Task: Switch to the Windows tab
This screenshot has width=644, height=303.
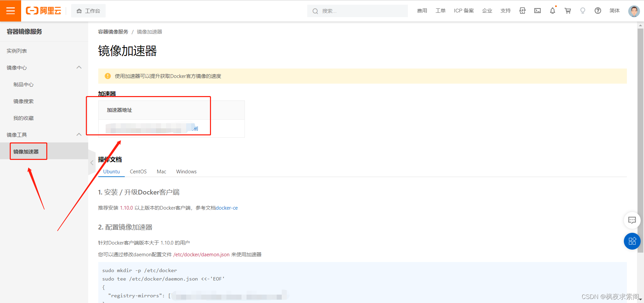Action: pyautogui.click(x=186, y=171)
